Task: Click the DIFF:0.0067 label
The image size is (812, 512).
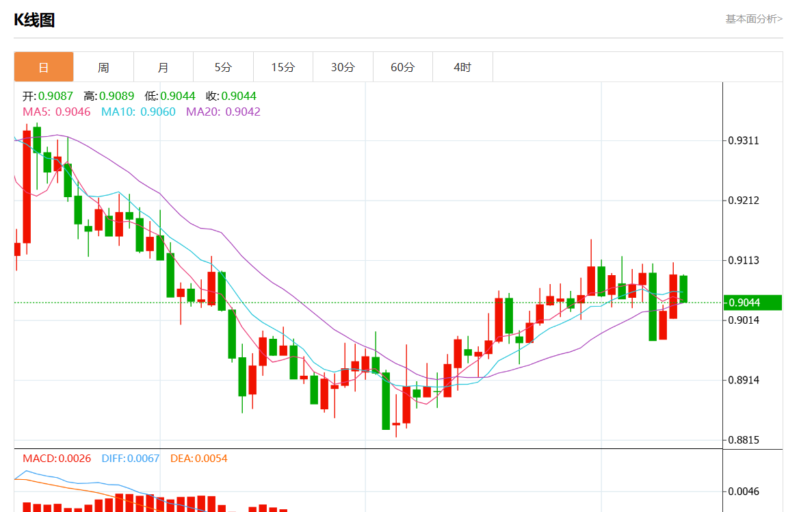Action: pos(131,459)
